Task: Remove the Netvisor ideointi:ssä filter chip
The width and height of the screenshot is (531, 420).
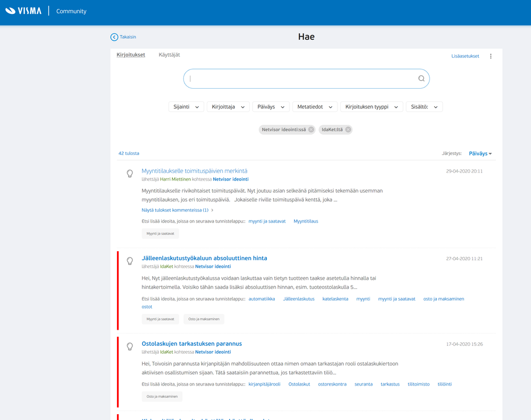Action: coord(311,130)
